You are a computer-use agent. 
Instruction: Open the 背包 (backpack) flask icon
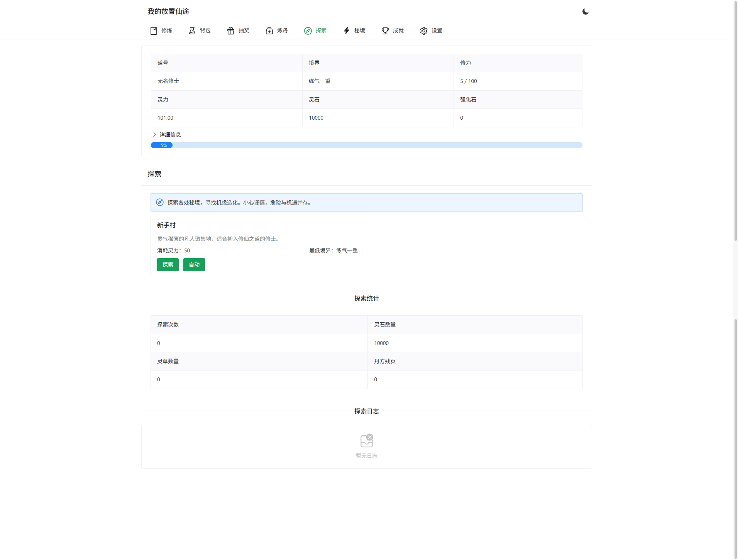[x=192, y=30]
